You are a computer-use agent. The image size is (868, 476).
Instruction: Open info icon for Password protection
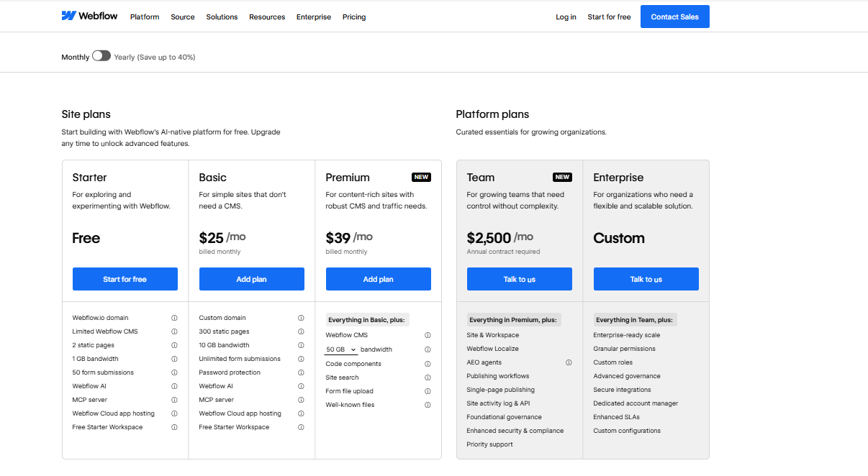(x=301, y=372)
